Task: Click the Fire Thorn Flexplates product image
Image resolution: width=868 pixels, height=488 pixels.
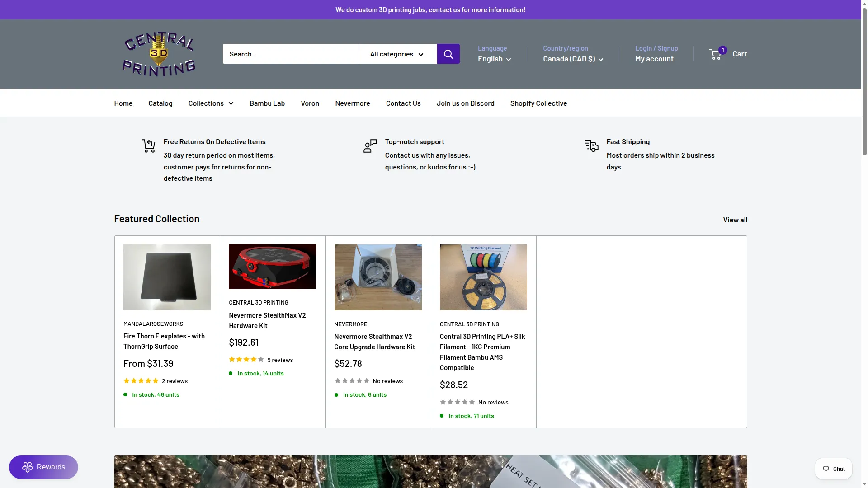Action: [x=167, y=277]
